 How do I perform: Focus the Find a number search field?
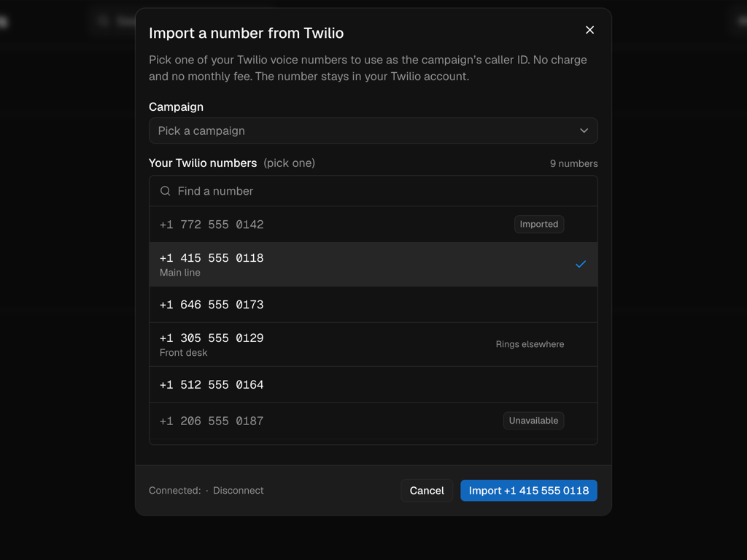pyautogui.click(x=373, y=191)
